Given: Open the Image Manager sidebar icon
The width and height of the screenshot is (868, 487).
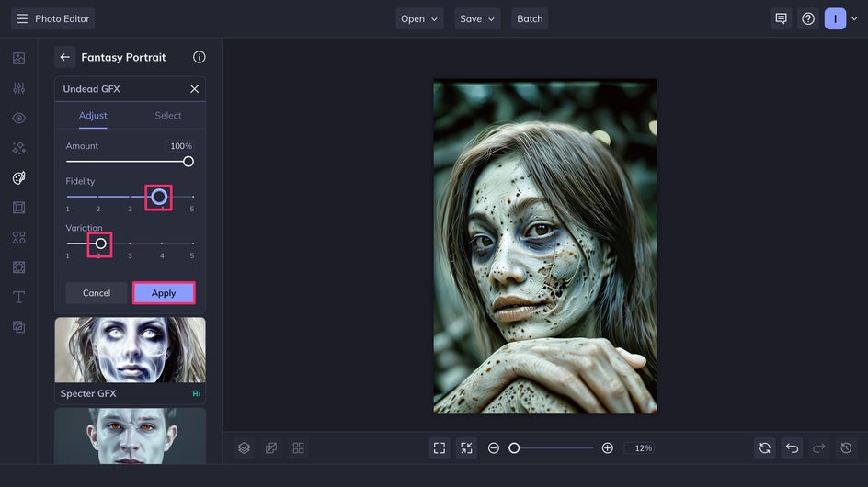Looking at the screenshot, I should (x=18, y=58).
